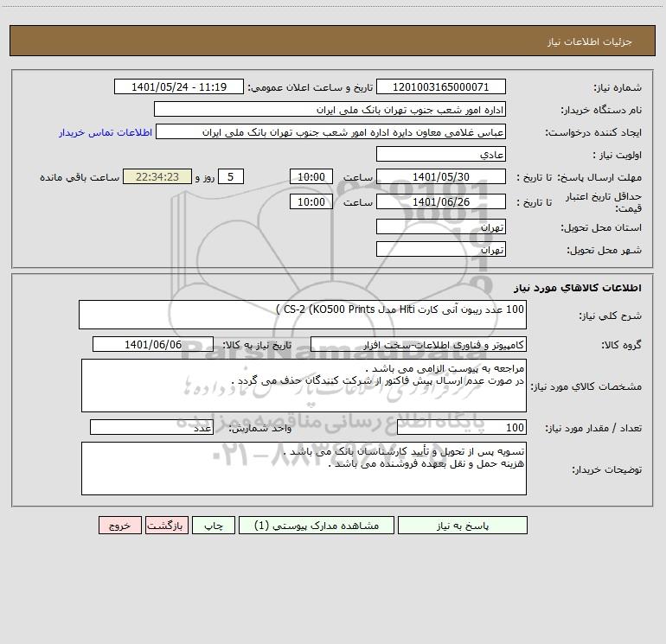Image resolution: width=666 pixels, height=644 pixels.
Task: Click the مهلت ارسال پاسخ label
Action: [x=599, y=177]
